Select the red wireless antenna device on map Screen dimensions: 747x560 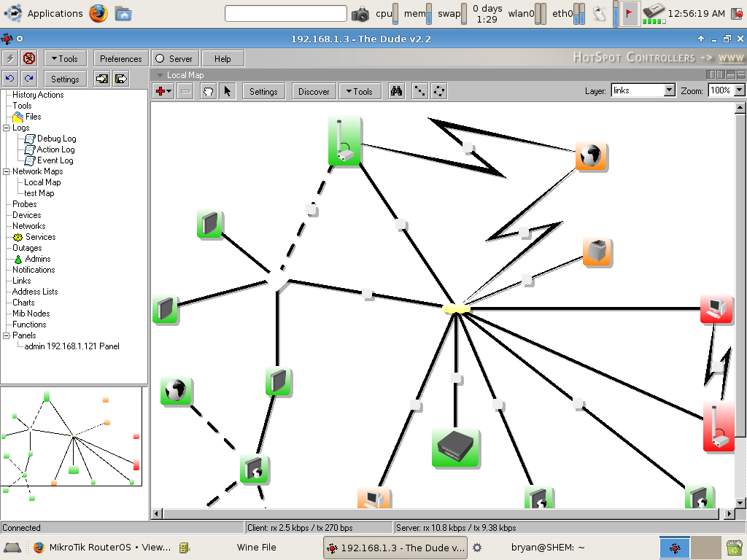click(719, 426)
